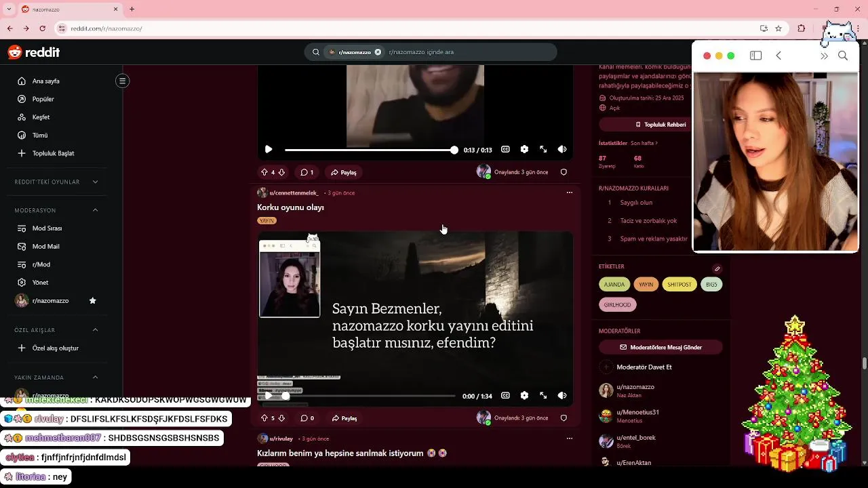The height and width of the screenshot is (488, 868).
Task: Open Topluluk Rehberi
Action: pyautogui.click(x=660, y=125)
